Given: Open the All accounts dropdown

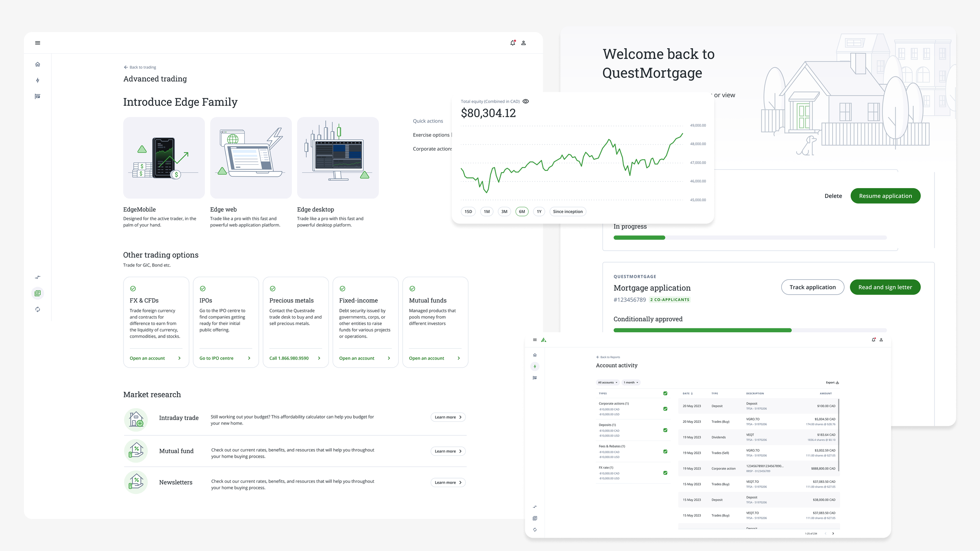Looking at the screenshot, I should [608, 382].
